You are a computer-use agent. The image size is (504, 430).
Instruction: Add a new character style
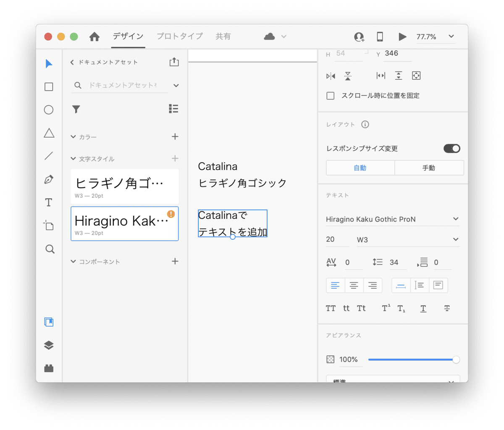click(175, 159)
